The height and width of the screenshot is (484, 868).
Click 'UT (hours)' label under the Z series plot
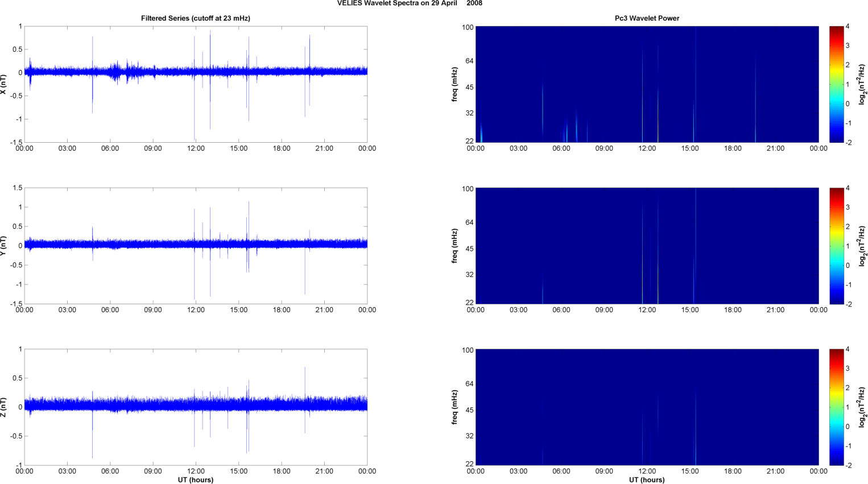coord(196,480)
